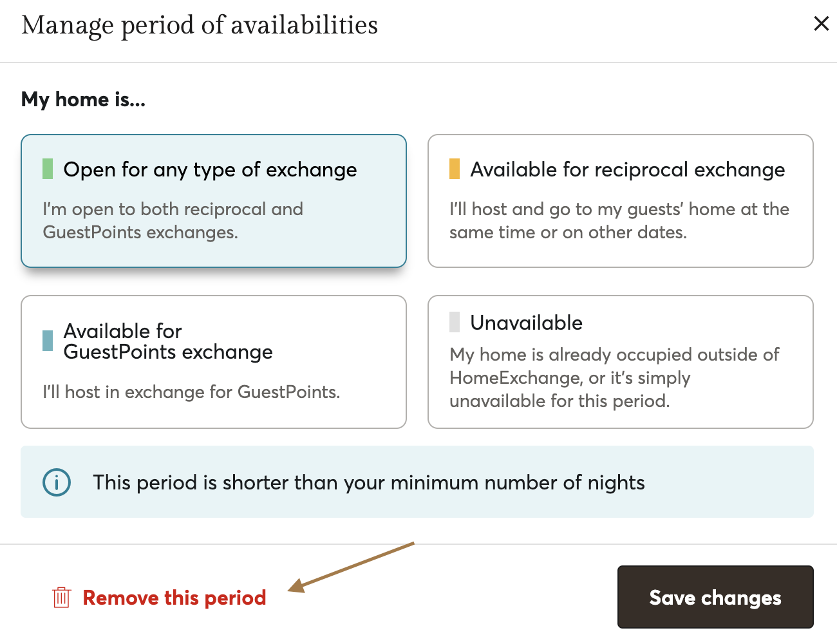Click the trash can icon
837x644 pixels.
click(61, 598)
